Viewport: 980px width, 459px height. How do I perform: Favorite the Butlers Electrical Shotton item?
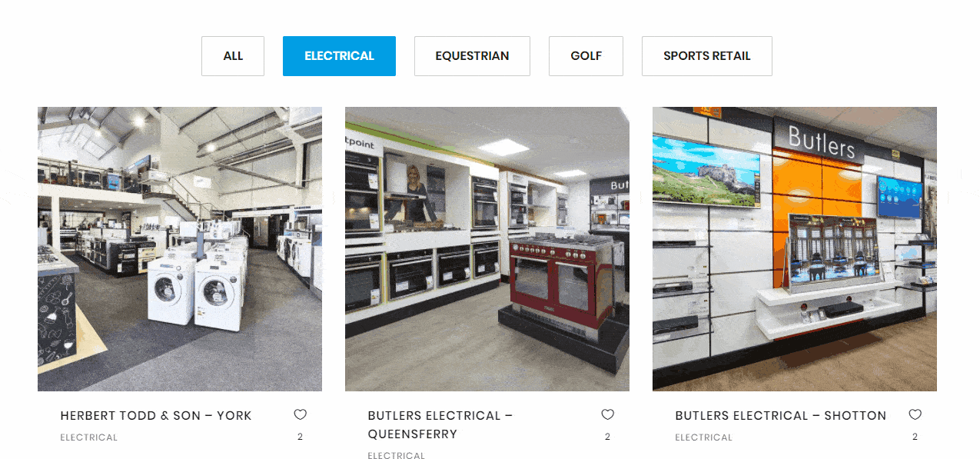click(915, 414)
